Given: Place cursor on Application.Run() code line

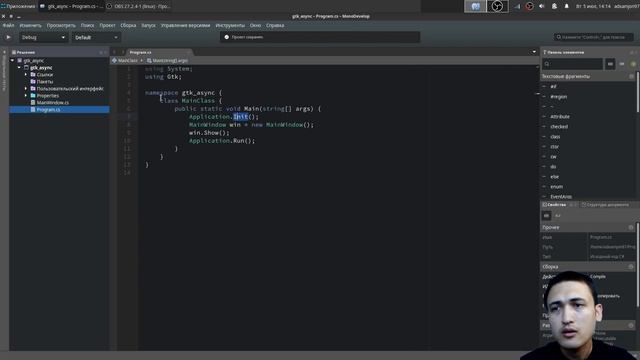Looking at the screenshot, I should (222, 141).
